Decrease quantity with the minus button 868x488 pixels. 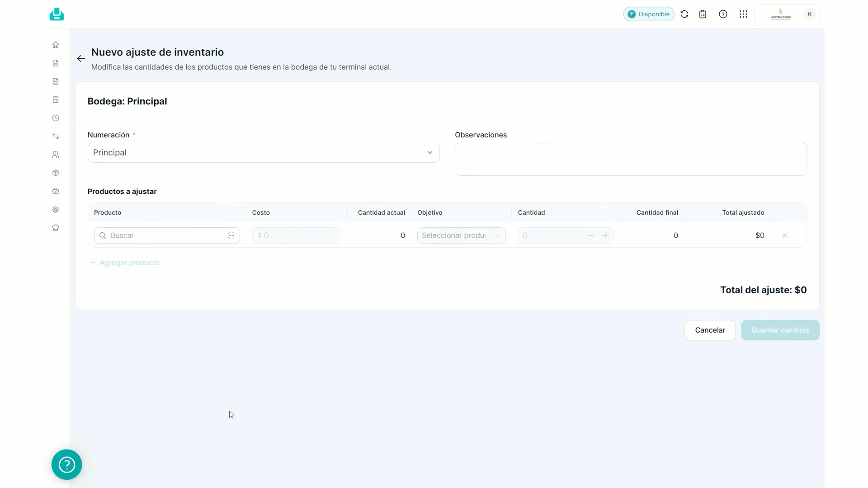point(591,235)
